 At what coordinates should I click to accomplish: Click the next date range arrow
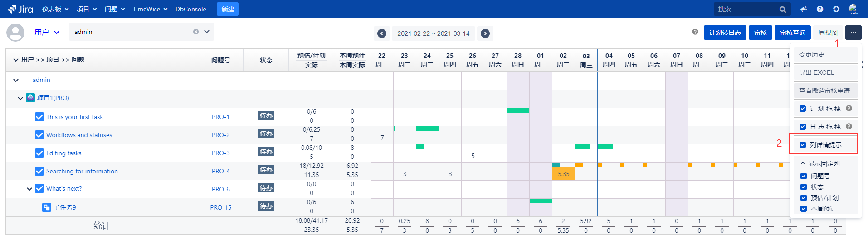485,33
